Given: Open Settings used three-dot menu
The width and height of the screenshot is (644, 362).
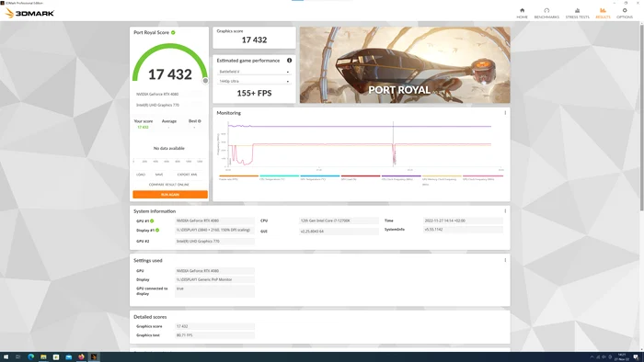Looking at the screenshot, I should point(505,260).
